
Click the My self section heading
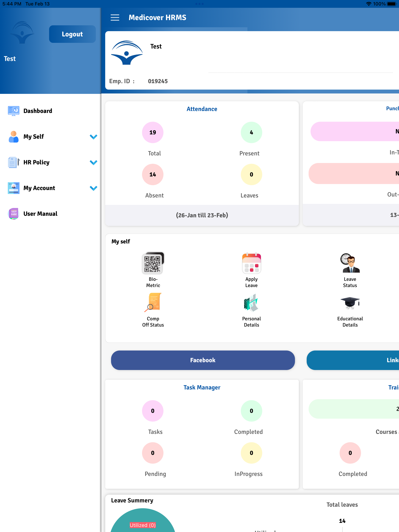(x=121, y=241)
